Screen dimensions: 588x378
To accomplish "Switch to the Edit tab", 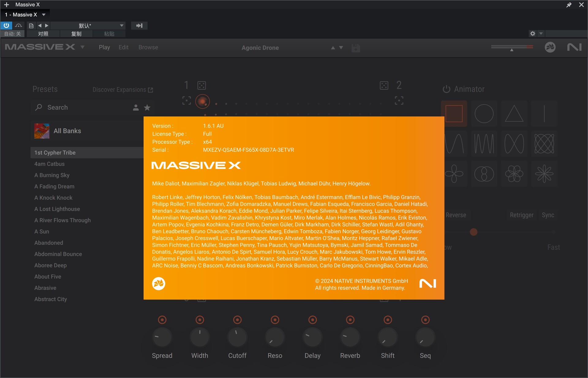I will tap(123, 47).
